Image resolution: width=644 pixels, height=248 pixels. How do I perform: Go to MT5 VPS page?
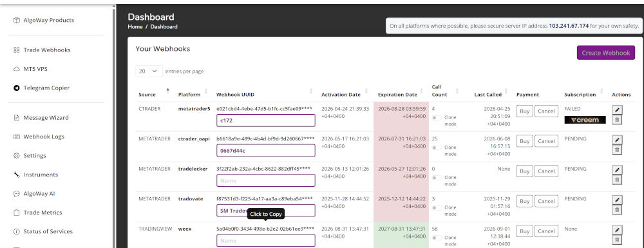[x=30, y=69]
